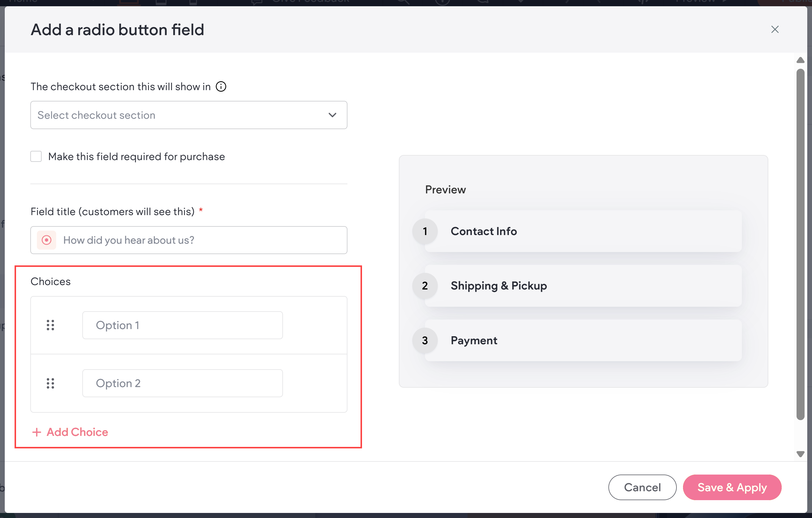Click into the Field title input
The width and height of the screenshot is (812, 518).
click(202, 240)
